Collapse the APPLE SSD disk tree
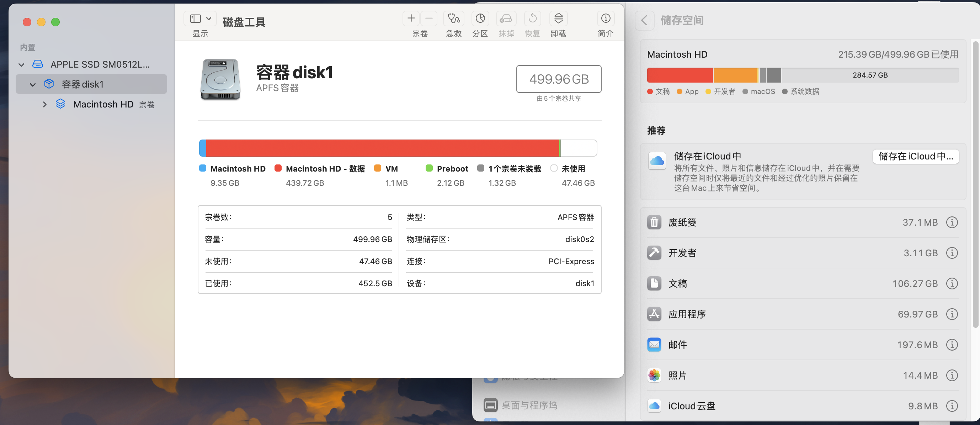The image size is (980, 425). click(22, 65)
